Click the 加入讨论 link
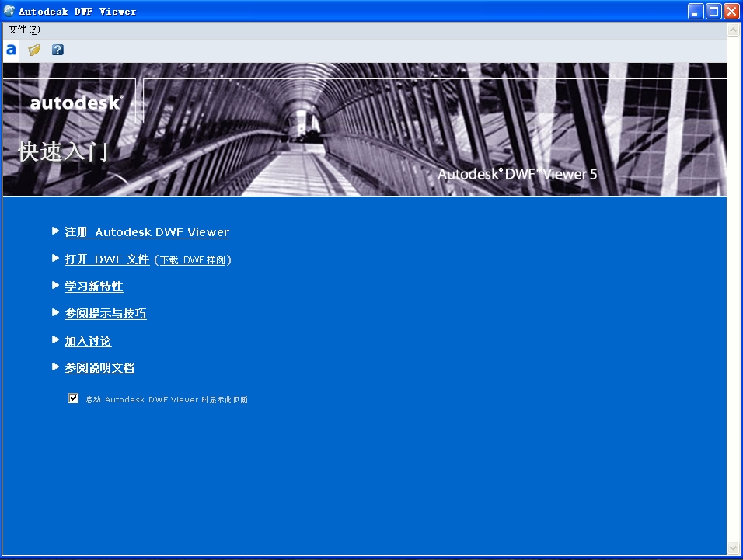Screen dimensions: 743x560 [x=88, y=341]
